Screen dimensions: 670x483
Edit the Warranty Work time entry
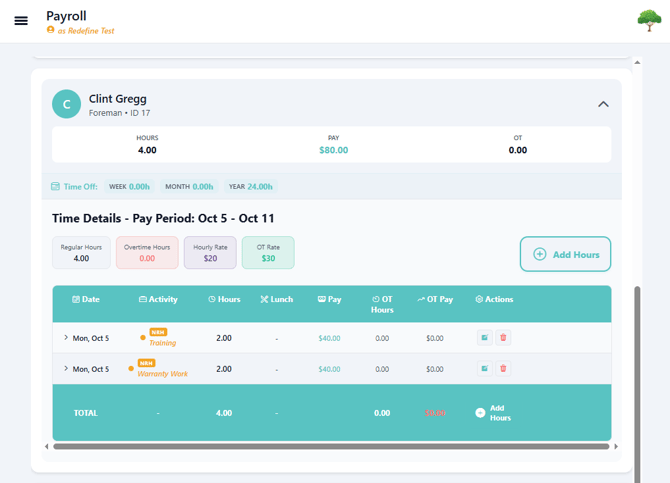click(485, 368)
